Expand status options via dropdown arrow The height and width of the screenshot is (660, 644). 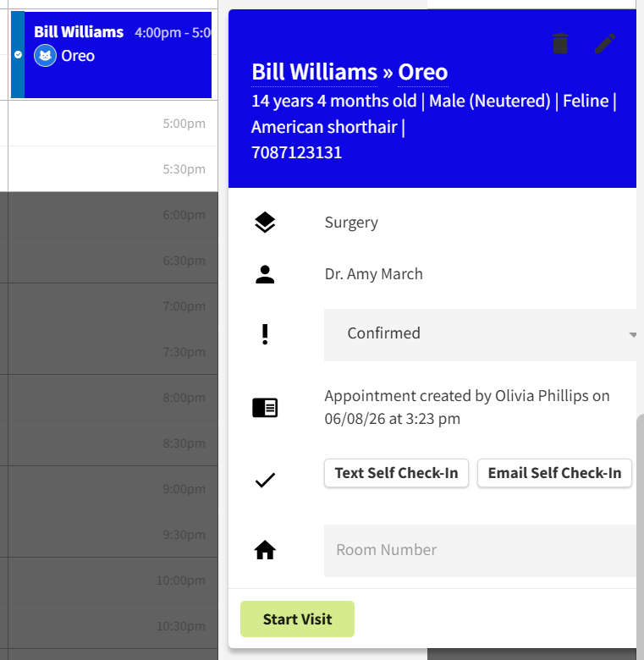point(632,335)
